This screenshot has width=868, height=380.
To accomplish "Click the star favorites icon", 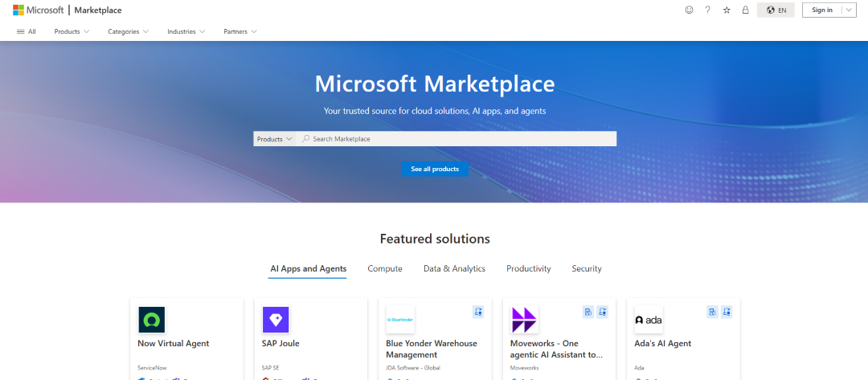I will pyautogui.click(x=727, y=10).
